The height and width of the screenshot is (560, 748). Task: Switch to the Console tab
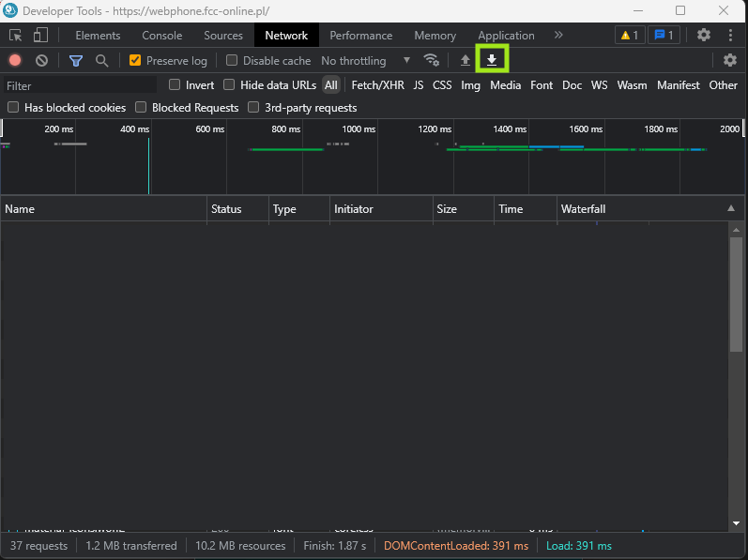click(x=162, y=36)
